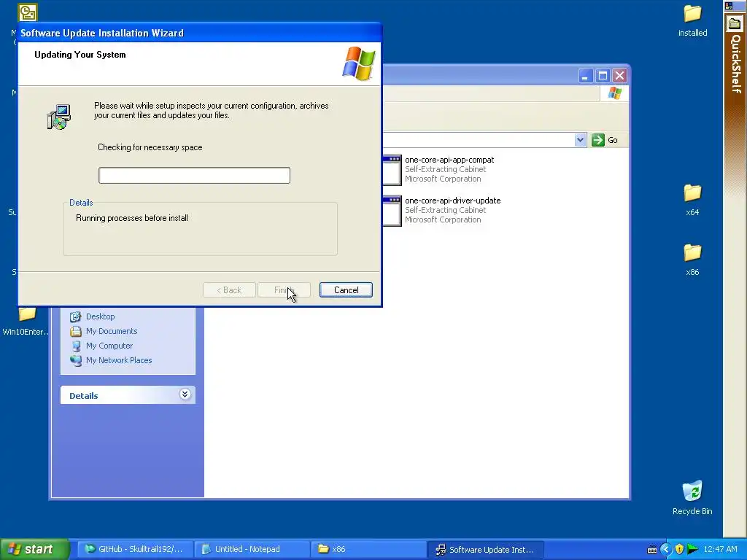Click the Go button next to address bar
This screenshot has width=747, height=560.
coord(605,140)
